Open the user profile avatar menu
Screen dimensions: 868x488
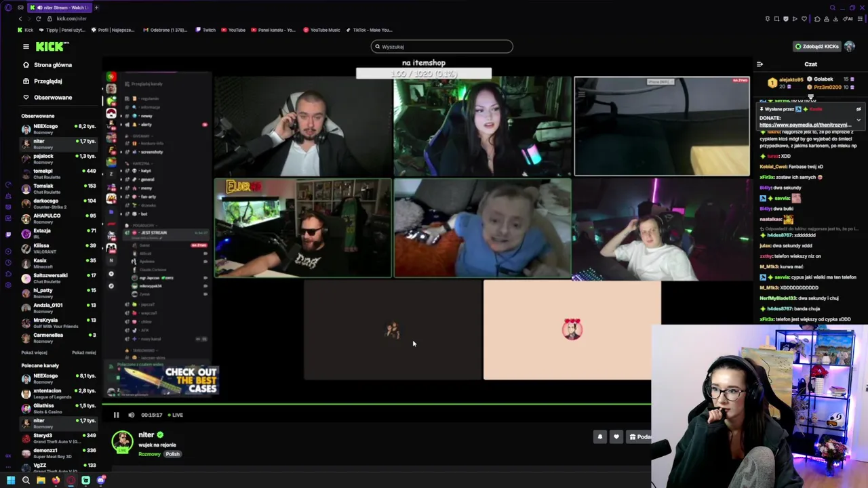[849, 46]
